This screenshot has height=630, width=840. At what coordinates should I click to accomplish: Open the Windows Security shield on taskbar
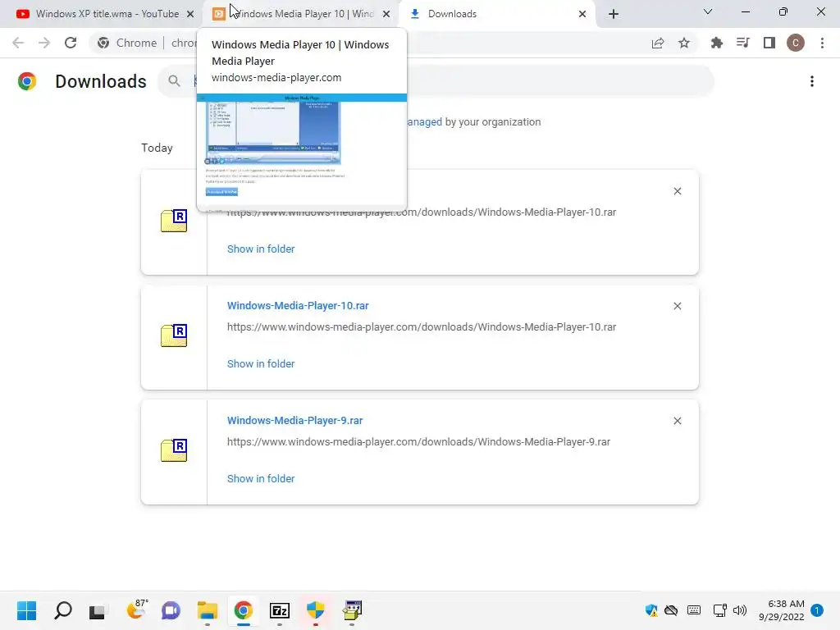click(x=316, y=610)
